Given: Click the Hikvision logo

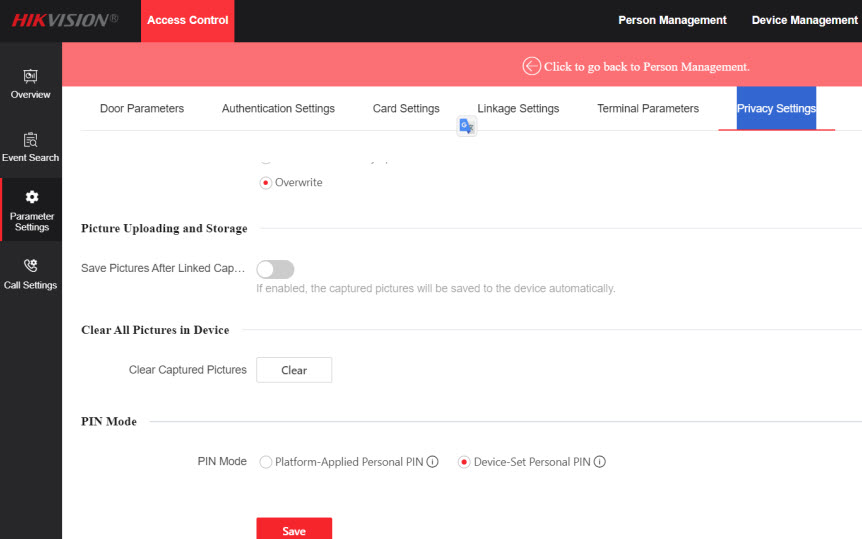Looking at the screenshot, I should pyautogui.click(x=64, y=20).
